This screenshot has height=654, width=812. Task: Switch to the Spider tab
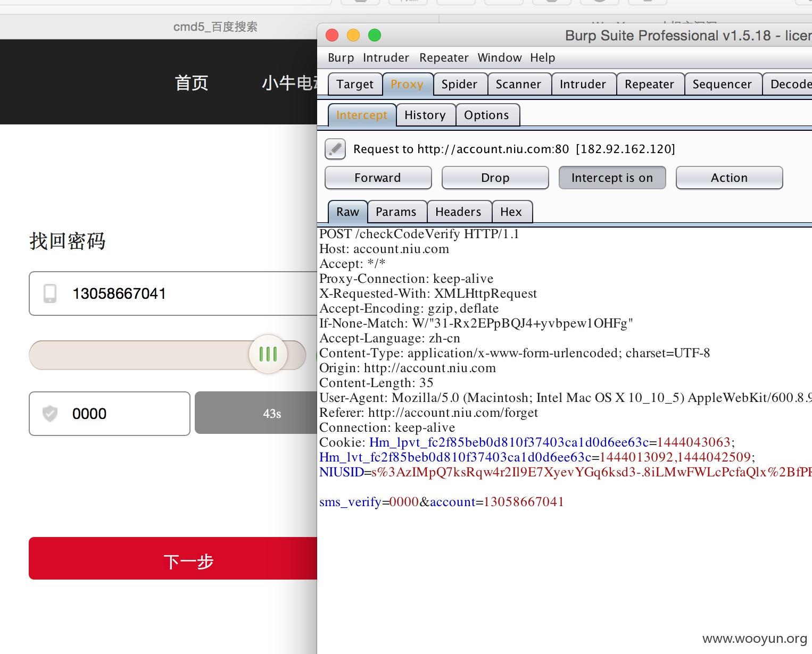pyautogui.click(x=459, y=84)
